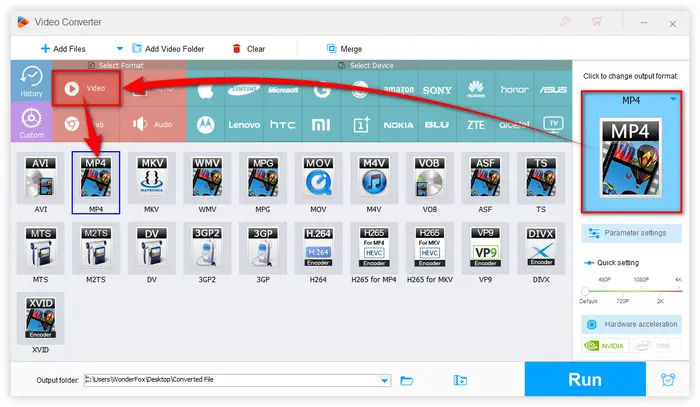Open the Web format tab
Image resolution: width=700 pixels, height=407 pixels.
(x=86, y=125)
